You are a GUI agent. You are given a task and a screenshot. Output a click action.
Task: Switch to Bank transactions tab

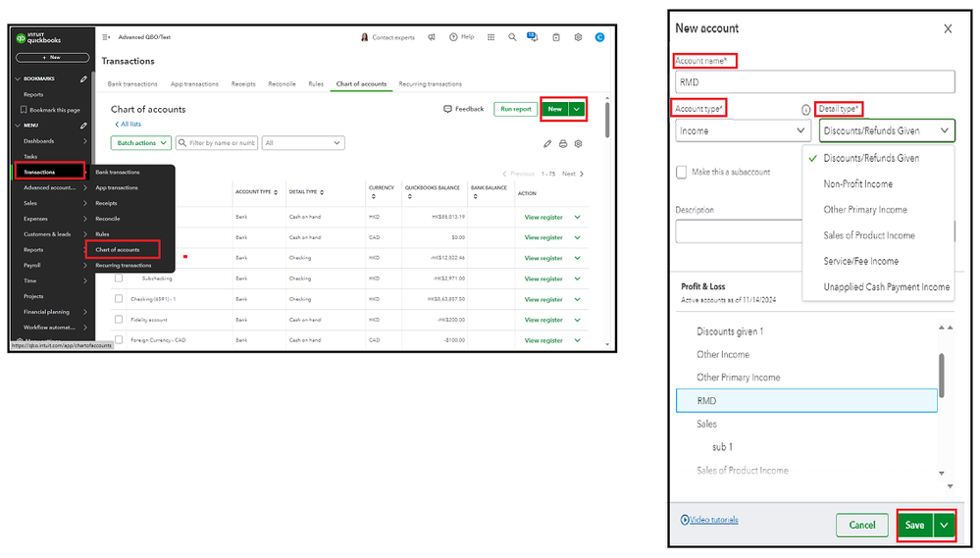132,83
